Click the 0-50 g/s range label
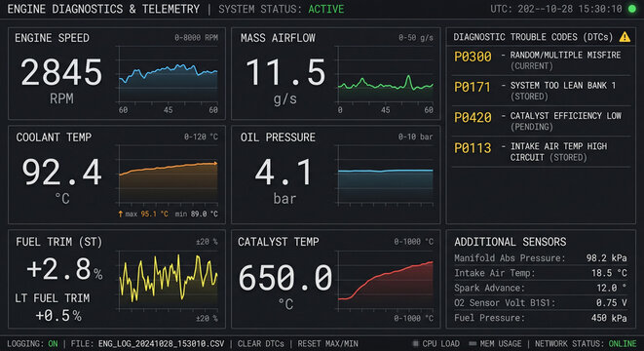This screenshot has width=644, height=351. click(x=416, y=38)
